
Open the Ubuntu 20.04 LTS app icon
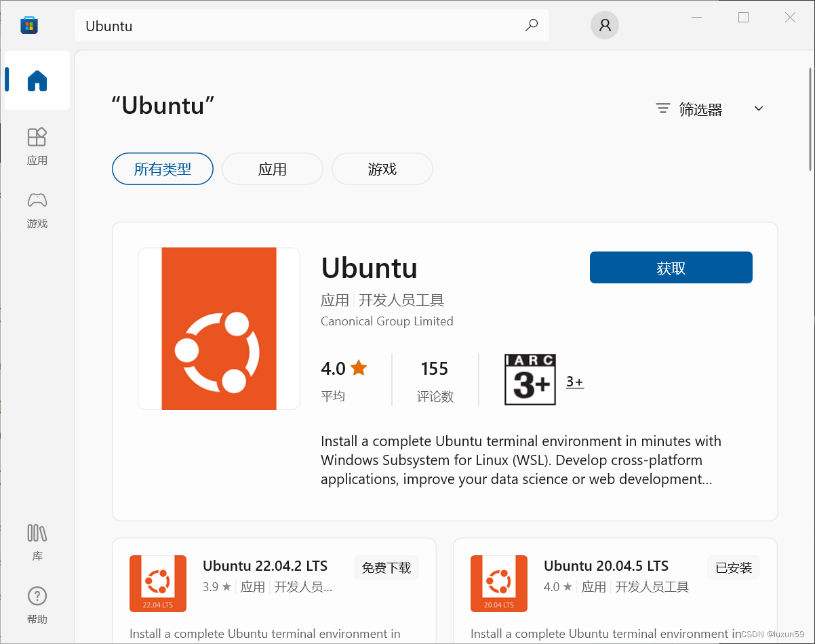coord(499,584)
